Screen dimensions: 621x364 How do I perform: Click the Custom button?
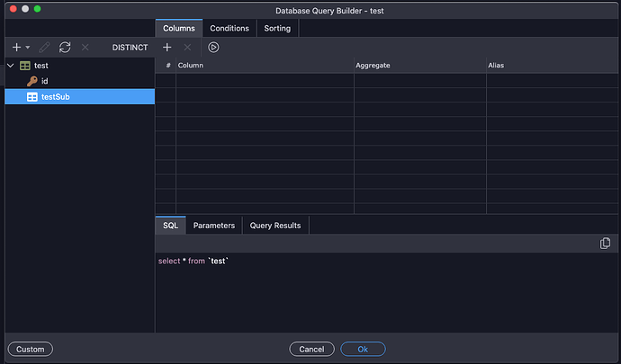[31, 350]
